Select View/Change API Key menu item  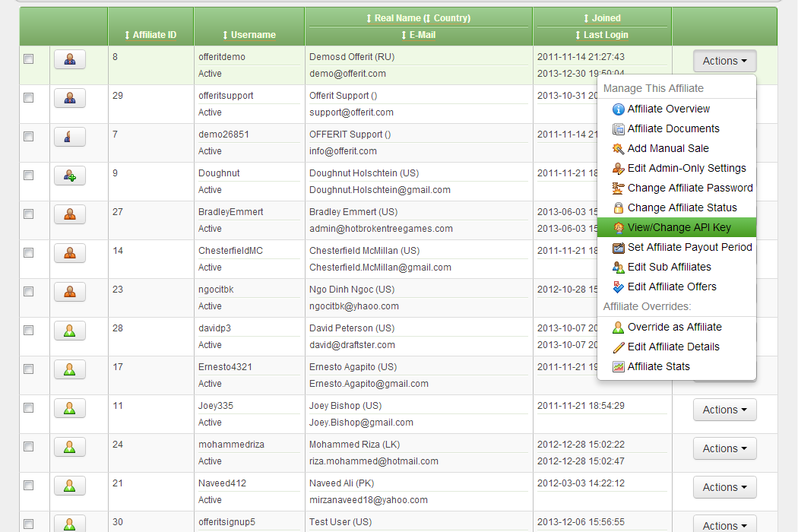pos(679,227)
